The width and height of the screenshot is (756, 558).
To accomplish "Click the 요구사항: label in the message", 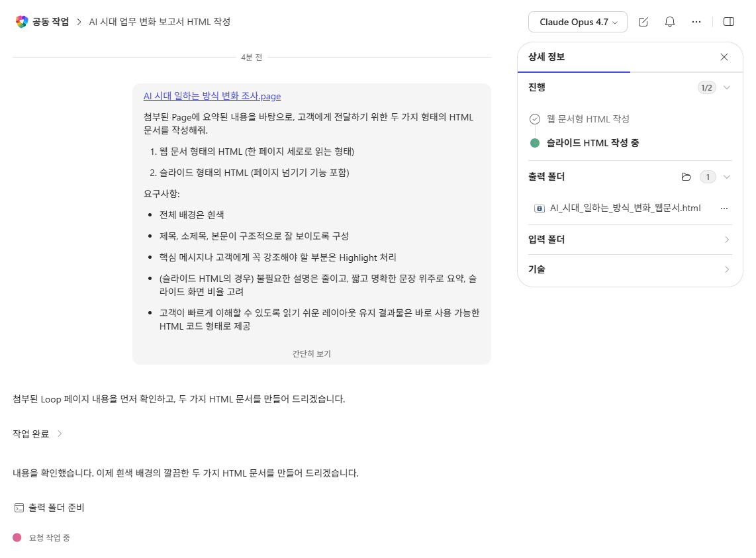I will click(x=162, y=193).
